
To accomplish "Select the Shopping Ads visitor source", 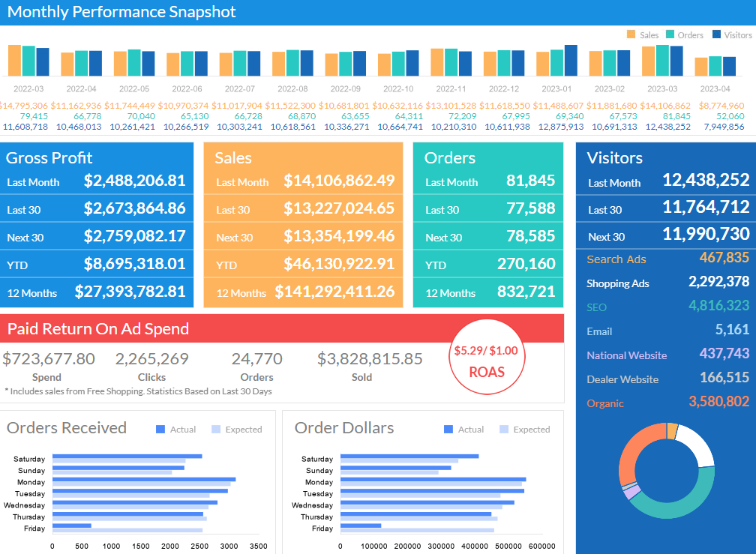I will pyautogui.click(x=618, y=283).
